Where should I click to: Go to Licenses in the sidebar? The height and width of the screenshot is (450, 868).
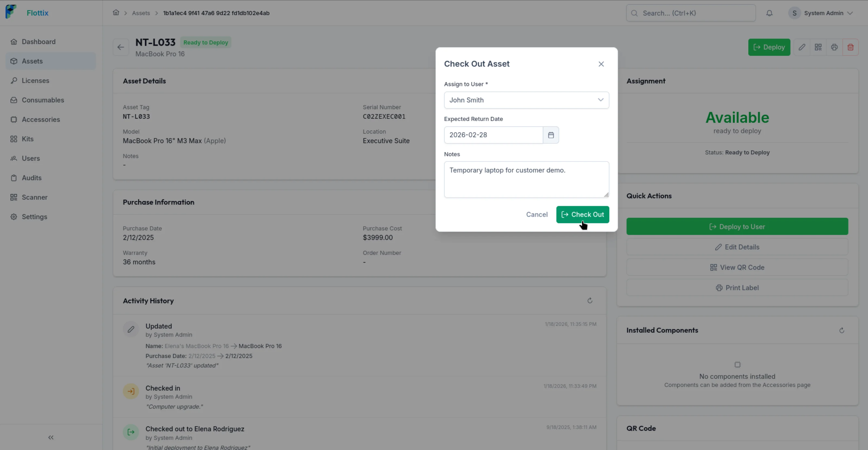click(35, 81)
